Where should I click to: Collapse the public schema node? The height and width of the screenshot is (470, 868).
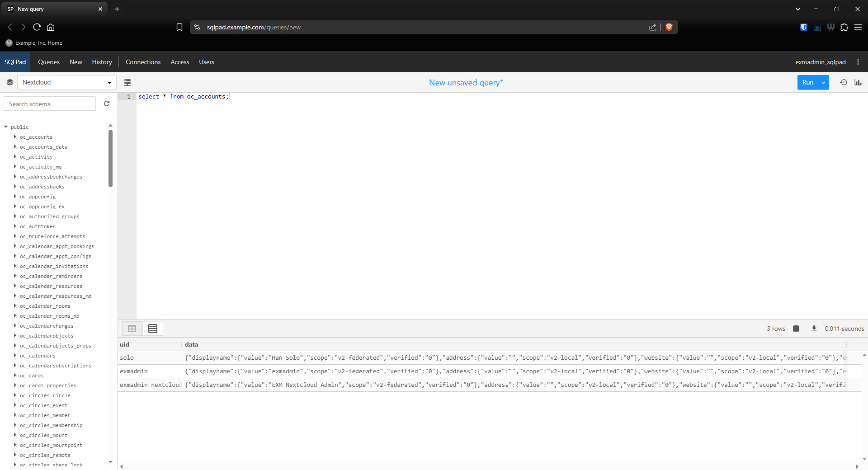pyautogui.click(x=6, y=127)
